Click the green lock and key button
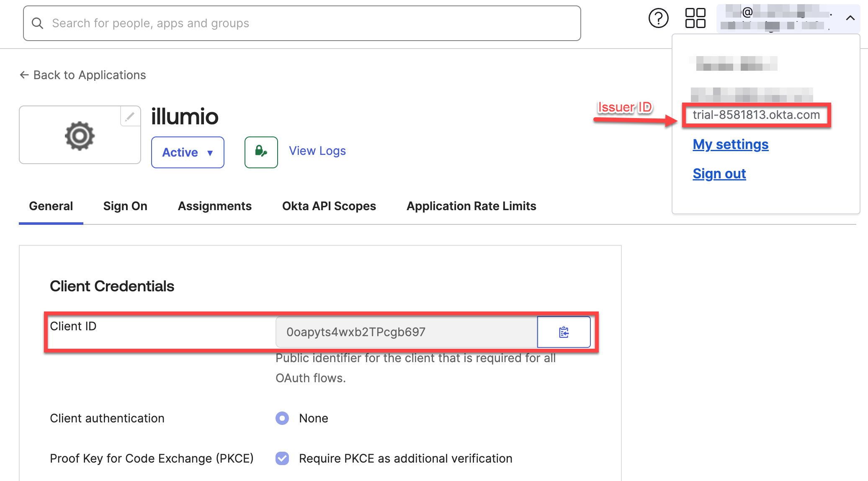 [x=261, y=152]
